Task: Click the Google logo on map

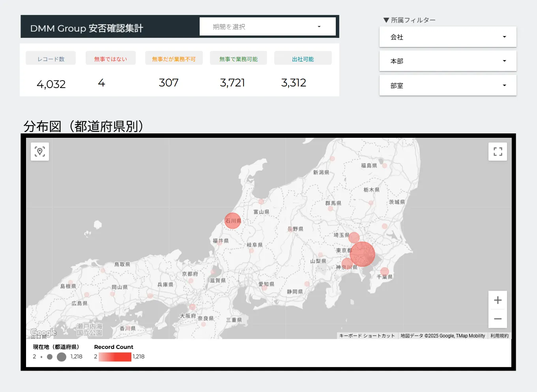Action: tap(43, 333)
